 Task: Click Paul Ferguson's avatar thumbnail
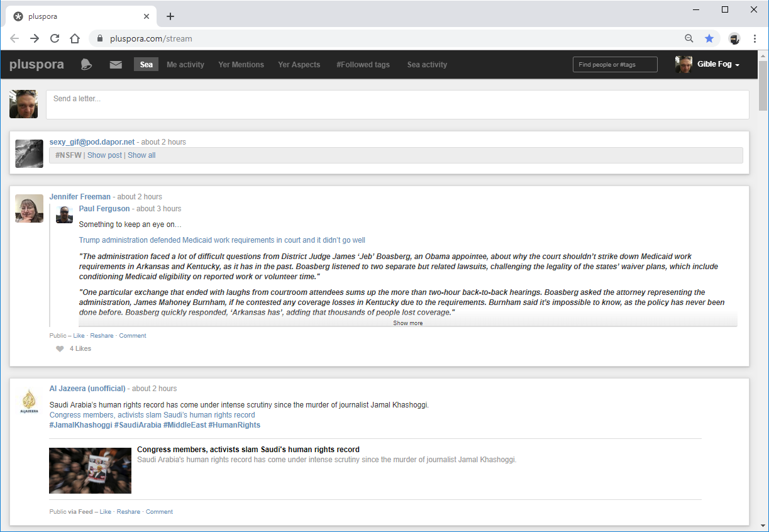click(x=64, y=214)
